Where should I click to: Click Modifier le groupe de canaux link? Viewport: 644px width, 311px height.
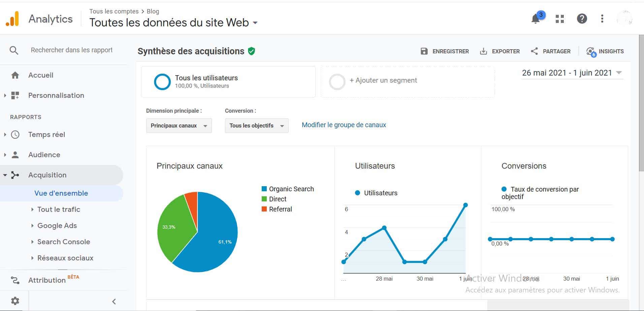pos(344,125)
